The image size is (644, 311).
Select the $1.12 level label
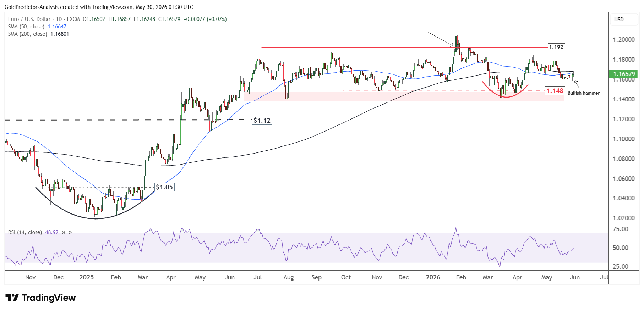262,121
